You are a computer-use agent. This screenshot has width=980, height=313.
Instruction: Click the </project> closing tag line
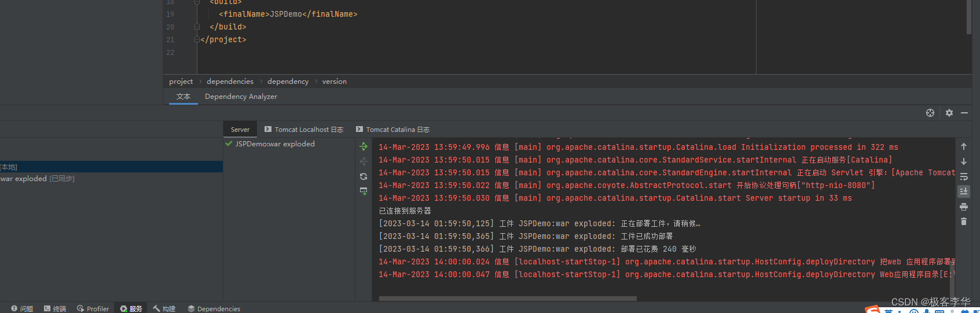click(x=223, y=39)
